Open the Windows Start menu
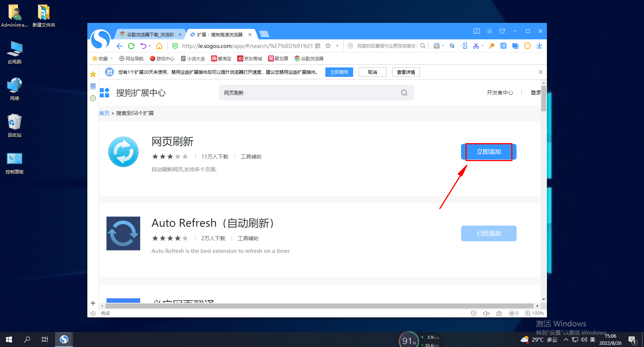Screen dimensions: 644x347 tap(9, 340)
